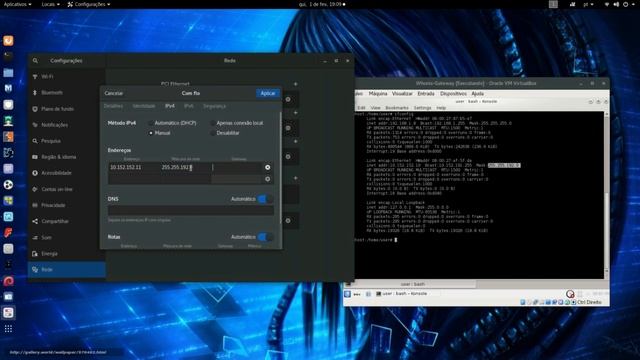Click the DNS servers input field

[x=191, y=210]
